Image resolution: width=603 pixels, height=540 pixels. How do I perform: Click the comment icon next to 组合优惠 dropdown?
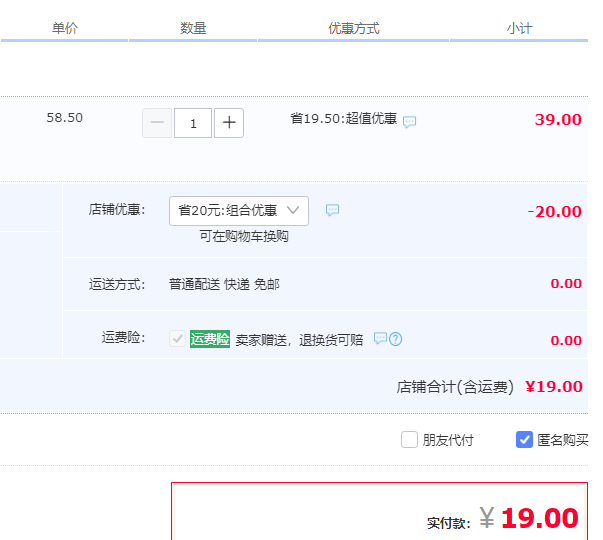pos(333,210)
